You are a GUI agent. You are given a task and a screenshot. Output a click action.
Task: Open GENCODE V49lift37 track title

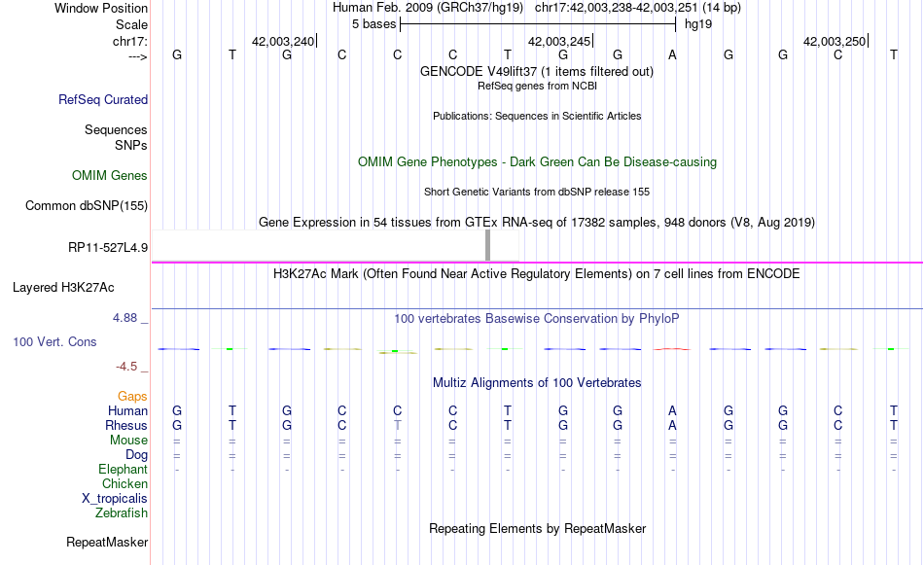(536, 71)
